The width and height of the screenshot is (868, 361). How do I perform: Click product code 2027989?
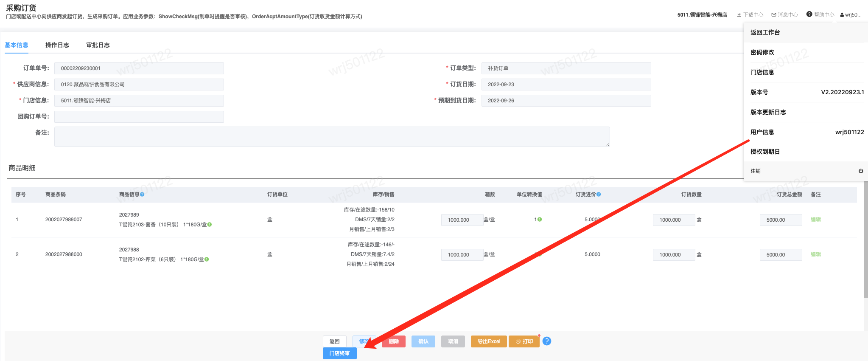[x=129, y=215]
